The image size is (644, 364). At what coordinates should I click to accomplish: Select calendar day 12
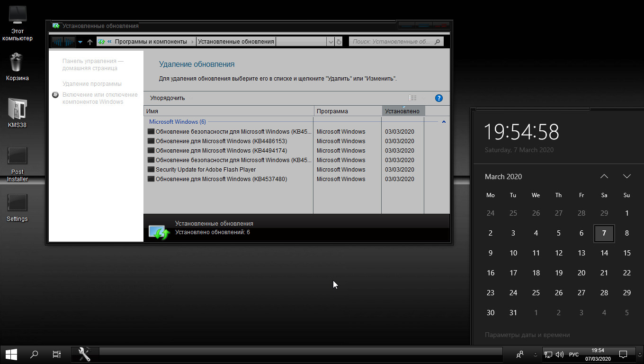click(x=559, y=253)
